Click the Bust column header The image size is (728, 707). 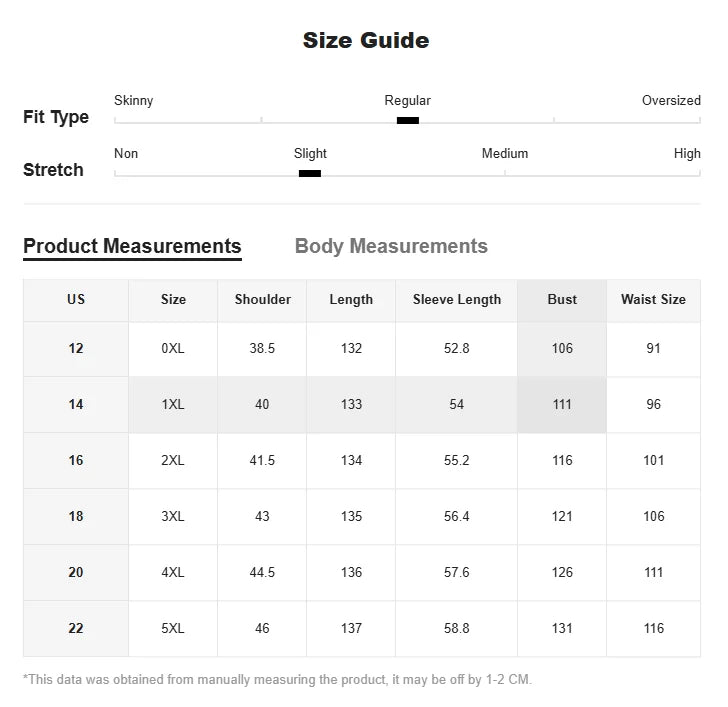[x=562, y=299]
